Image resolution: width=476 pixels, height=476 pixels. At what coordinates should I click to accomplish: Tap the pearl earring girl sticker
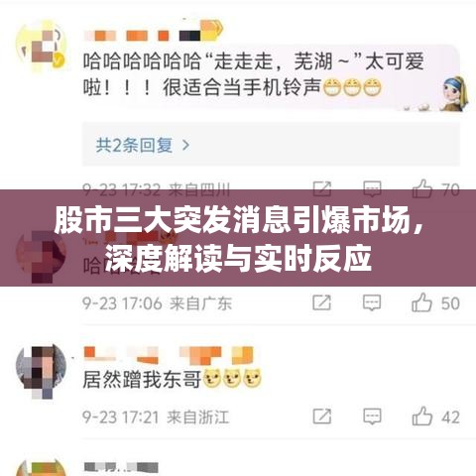coord(454,93)
